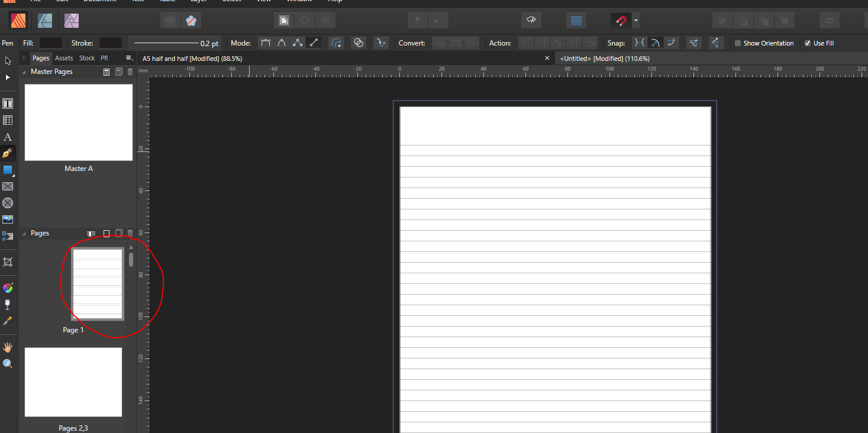Switch to the Pfl panel tab
868x433 pixels.
click(x=104, y=58)
